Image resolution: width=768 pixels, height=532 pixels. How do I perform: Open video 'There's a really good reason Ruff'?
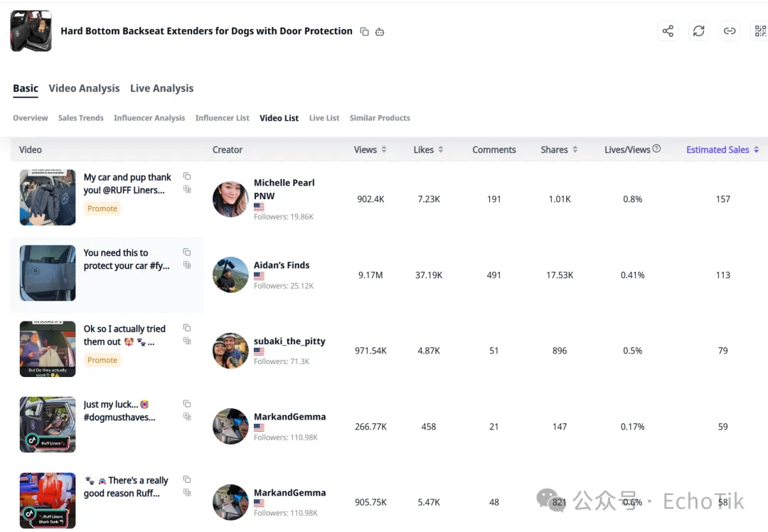click(x=127, y=487)
